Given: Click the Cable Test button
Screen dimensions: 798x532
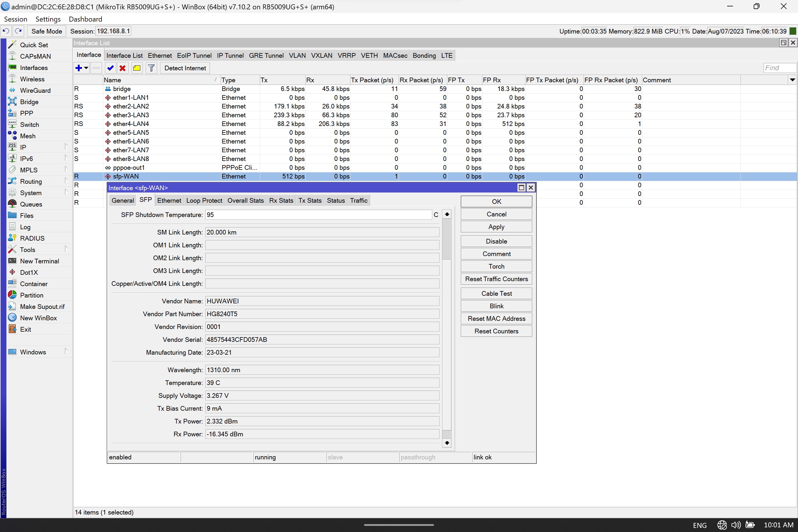Looking at the screenshot, I should [496, 293].
